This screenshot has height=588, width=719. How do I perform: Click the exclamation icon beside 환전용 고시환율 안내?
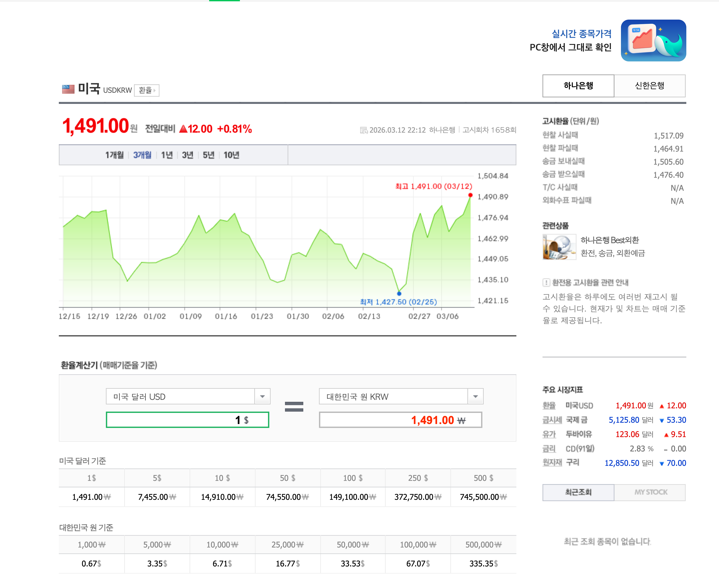pyautogui.click(x=546, y=283)
